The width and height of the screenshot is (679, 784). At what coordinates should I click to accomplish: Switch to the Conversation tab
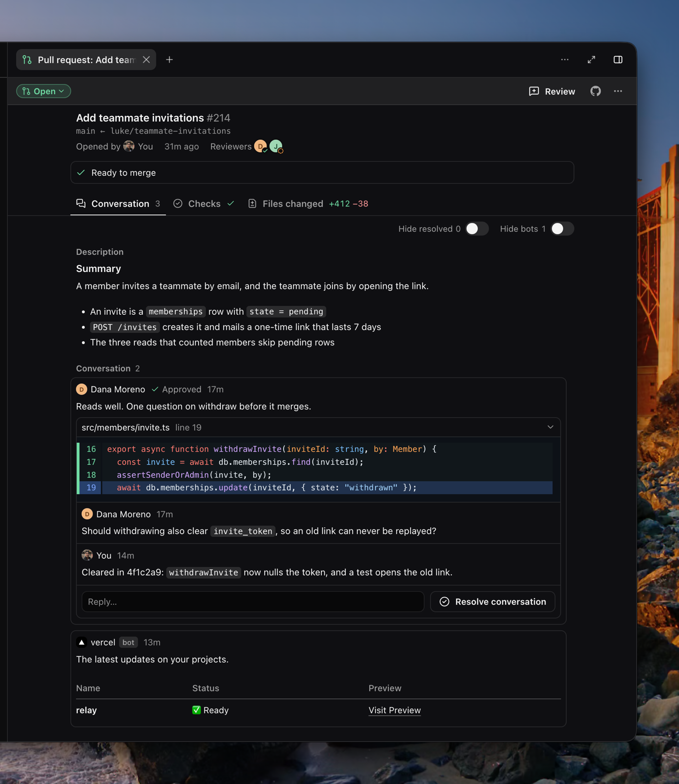click(118, 204)
